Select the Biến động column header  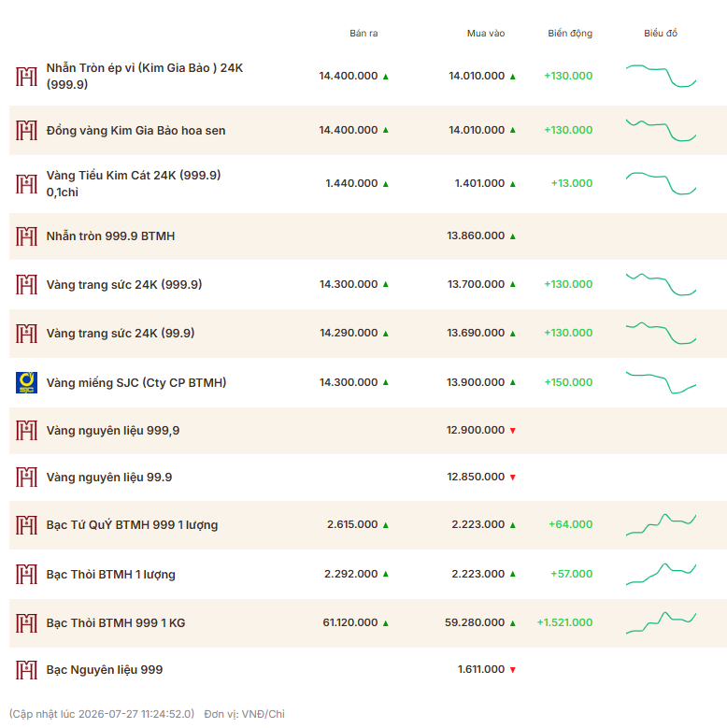click(570, 34)
